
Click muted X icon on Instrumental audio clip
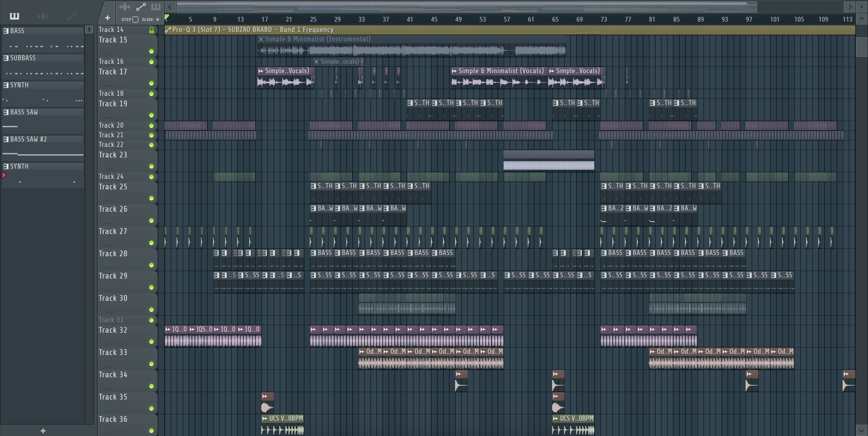click(x=261, y=39)
